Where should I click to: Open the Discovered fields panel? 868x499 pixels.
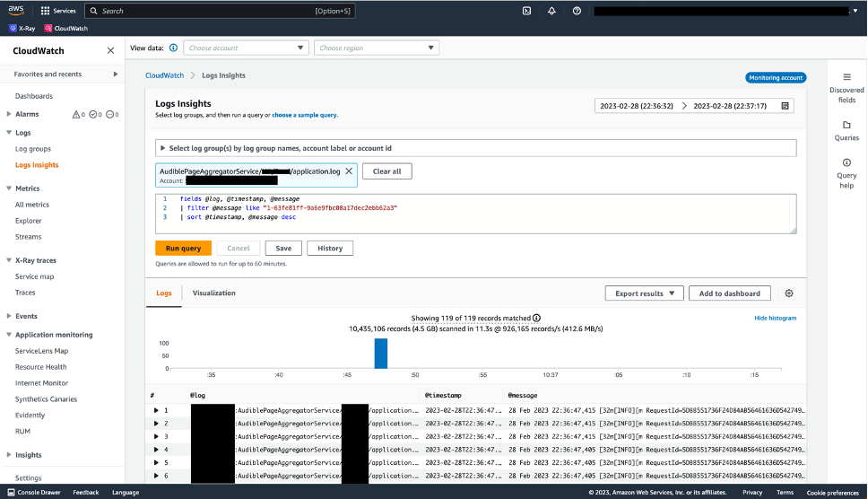pyautogui.click(x=846, y=88)
